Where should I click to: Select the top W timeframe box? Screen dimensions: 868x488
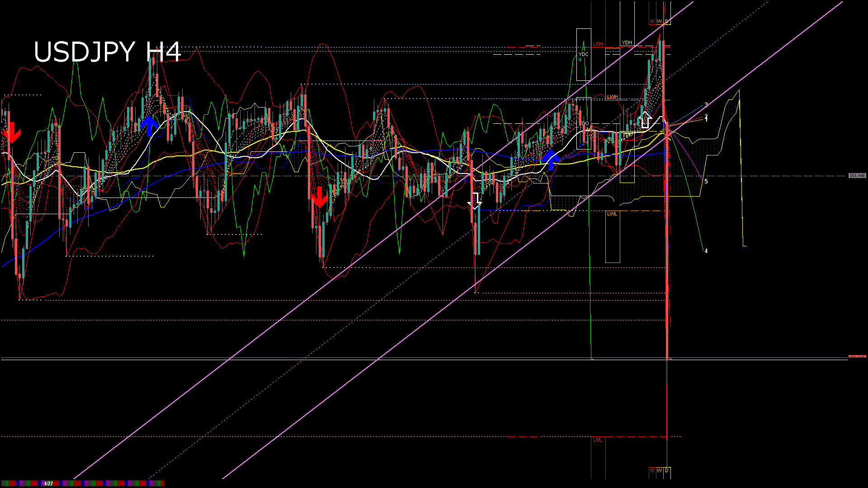coord(659,22)
